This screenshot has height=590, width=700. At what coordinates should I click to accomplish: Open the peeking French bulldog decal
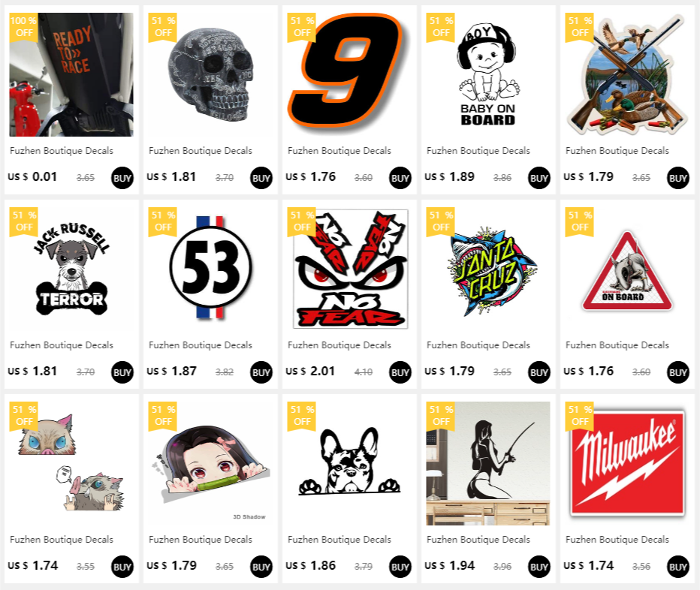[349, 463]
